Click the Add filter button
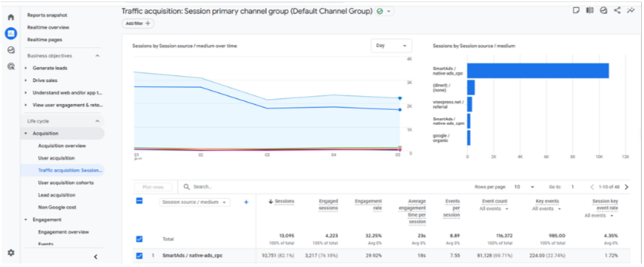Image resolution: width=644 pixels, height=267 pixels. coord(137,23)
